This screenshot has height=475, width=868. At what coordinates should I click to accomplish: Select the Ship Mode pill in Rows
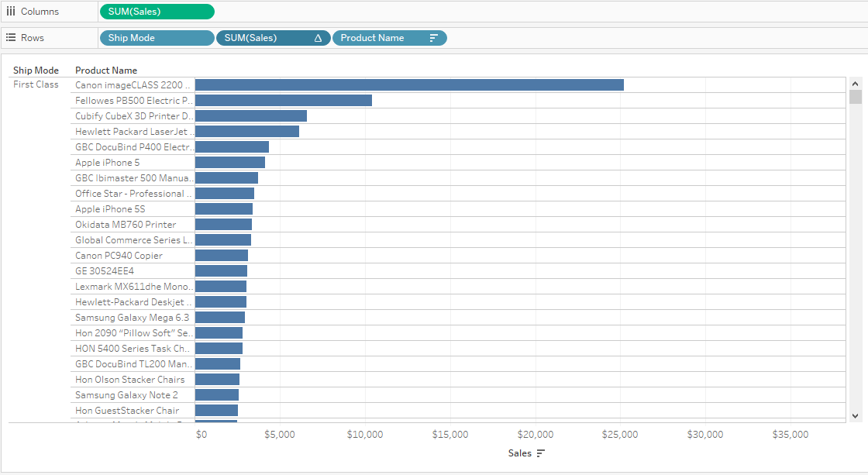pos(157,38)
